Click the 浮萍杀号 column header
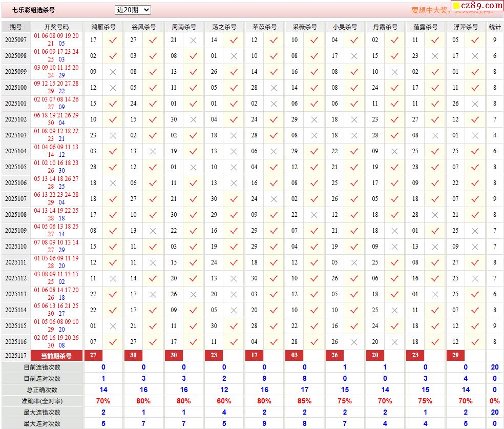The image size is (504, 429). tap(465, 27)
